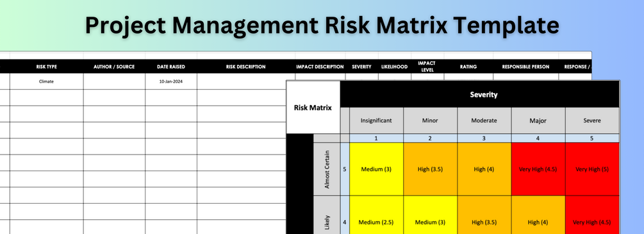Click the severity number 3 cell
644x234 pixels.
click(x=484, y=138)
